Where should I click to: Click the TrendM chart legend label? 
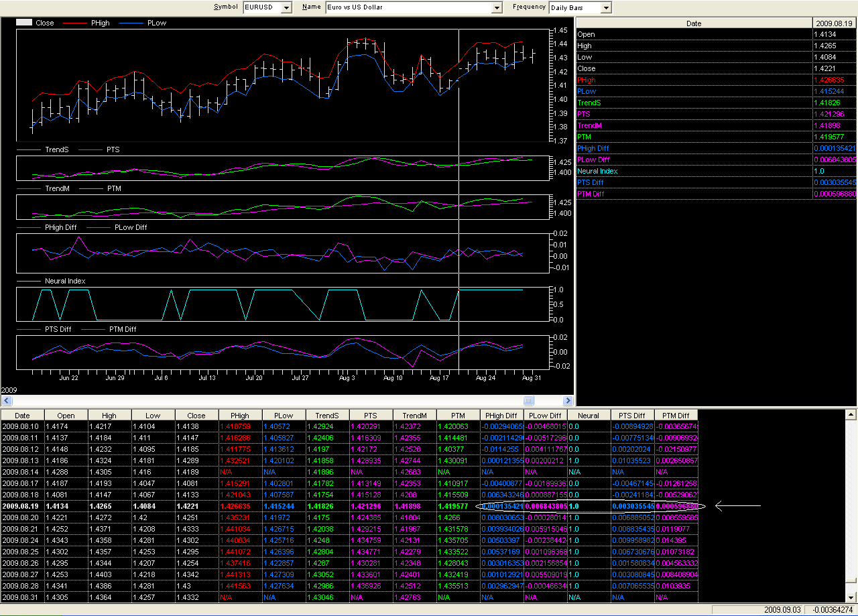click(57, 188)
